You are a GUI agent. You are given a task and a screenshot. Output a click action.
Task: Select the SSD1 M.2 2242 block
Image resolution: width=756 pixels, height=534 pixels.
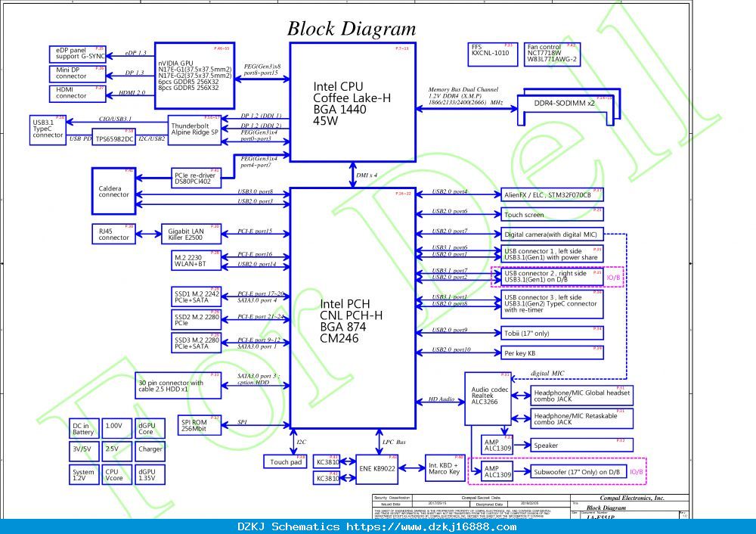coord(196,296)
